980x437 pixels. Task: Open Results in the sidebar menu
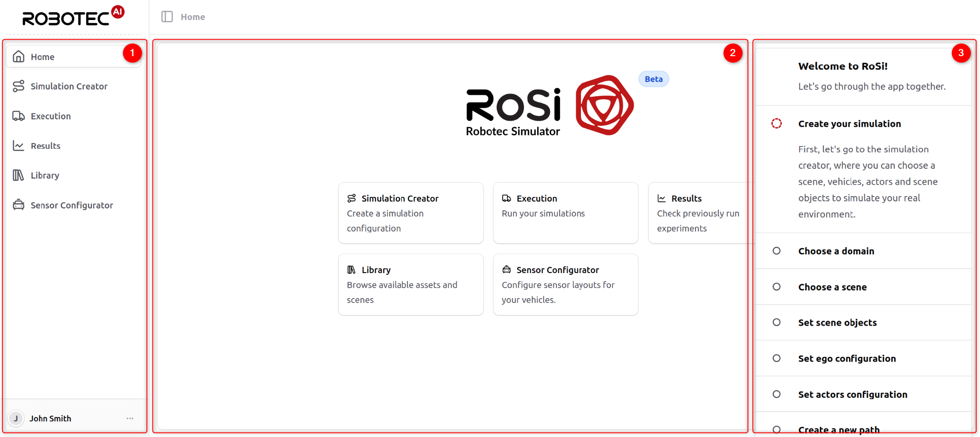[x=74, y=146]
